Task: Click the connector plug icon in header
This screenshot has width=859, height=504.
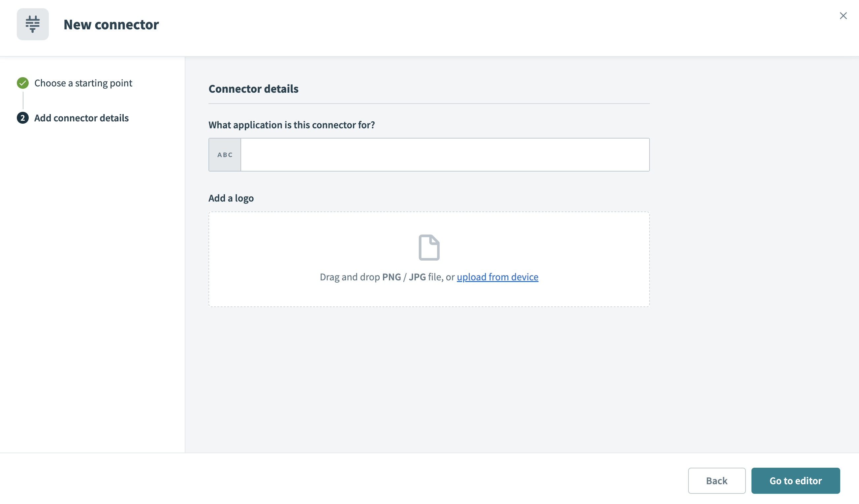Action: pyautogui.click(x=33, y=24)
